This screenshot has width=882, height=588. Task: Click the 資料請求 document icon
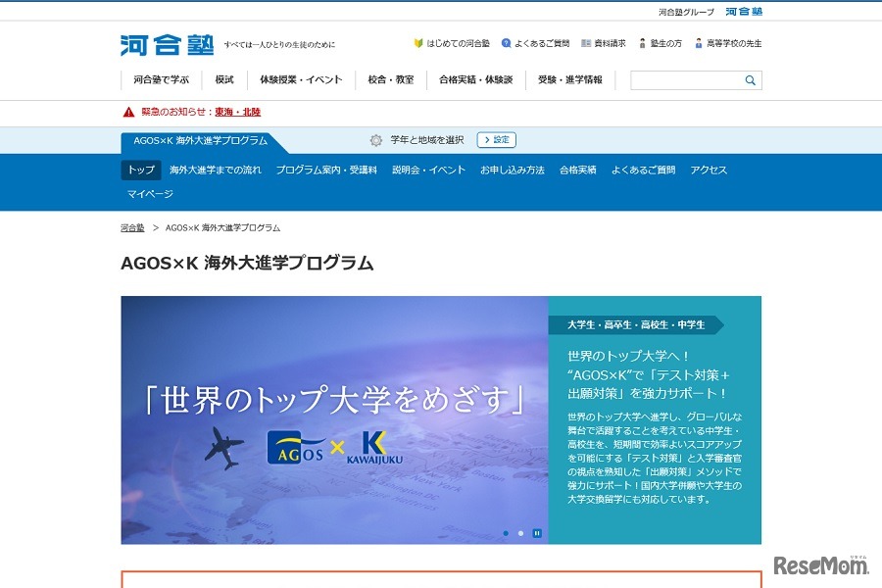(x=585, y=43)
